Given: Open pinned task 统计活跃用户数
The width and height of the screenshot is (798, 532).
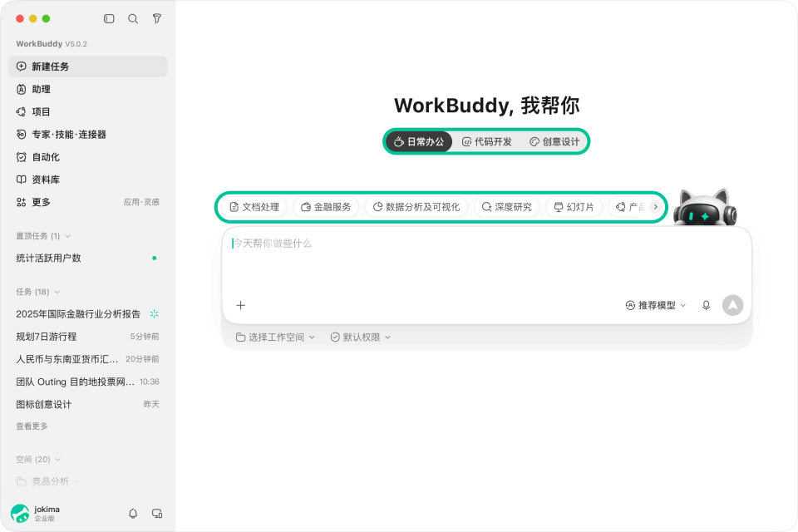Looking at the screenshot, I should [87, 259].
